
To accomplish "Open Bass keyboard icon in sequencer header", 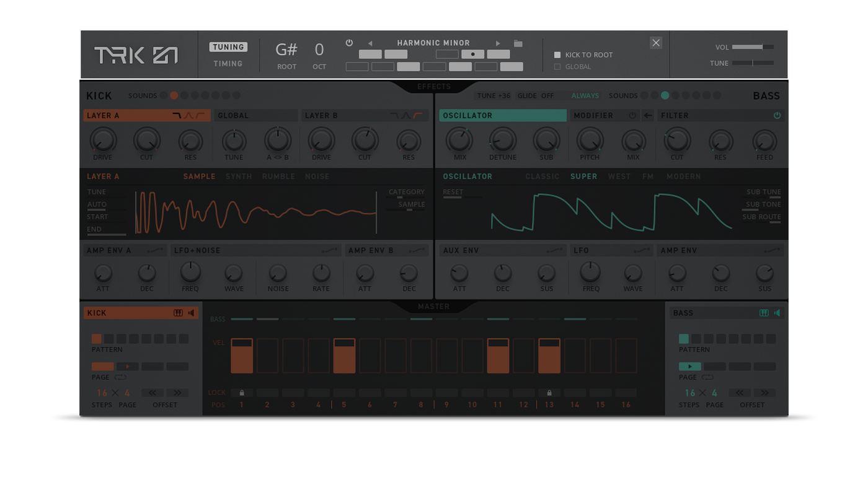I will [x=764, y=313].
